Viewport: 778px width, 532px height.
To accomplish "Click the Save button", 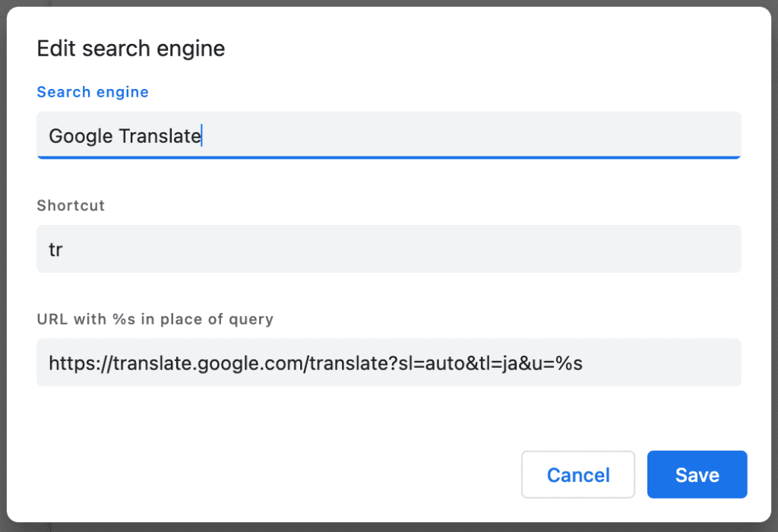I will [697, 475].
